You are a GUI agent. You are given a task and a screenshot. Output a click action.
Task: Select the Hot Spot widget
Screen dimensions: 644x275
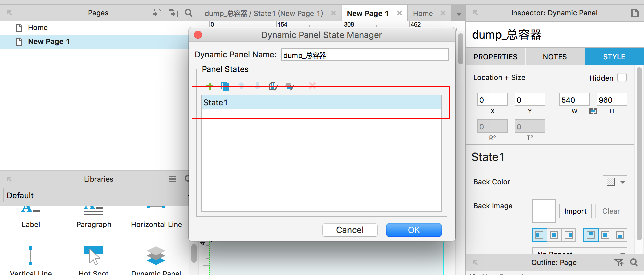[93, 260]
